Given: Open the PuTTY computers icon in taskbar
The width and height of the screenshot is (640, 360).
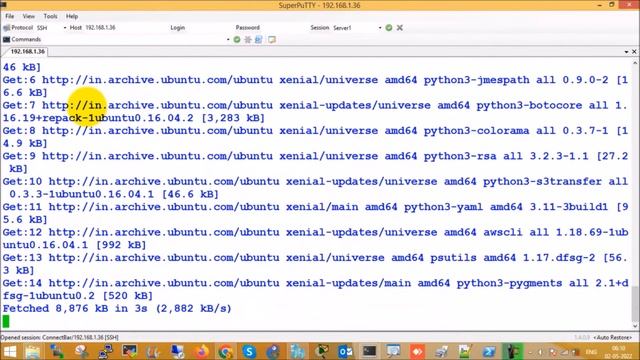Looking at the screenshot, I should tap(105, 351).
